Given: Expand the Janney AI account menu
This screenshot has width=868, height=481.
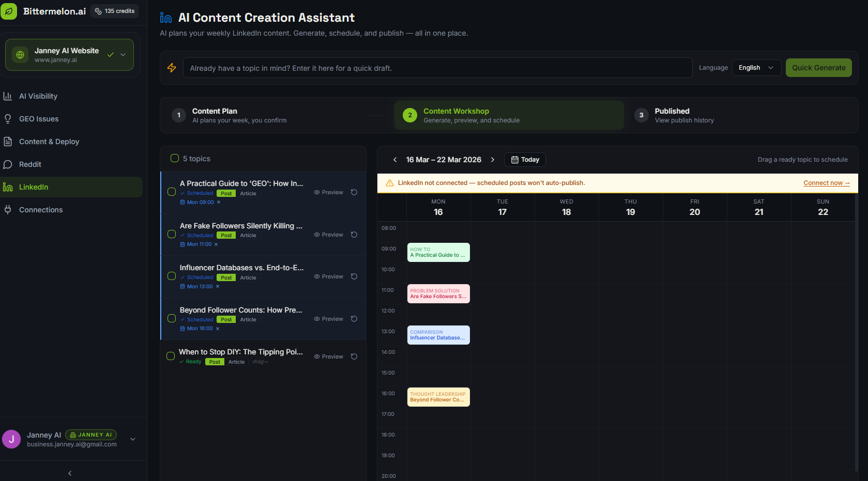Looking at the screenshot, I should [x=133, y=439].
